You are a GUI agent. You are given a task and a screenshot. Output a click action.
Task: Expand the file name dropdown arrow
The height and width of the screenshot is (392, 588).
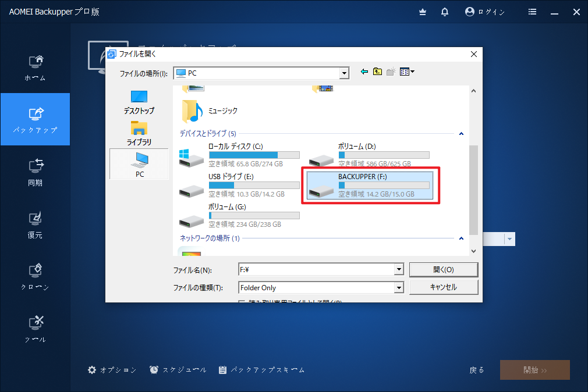coord(399,269)
